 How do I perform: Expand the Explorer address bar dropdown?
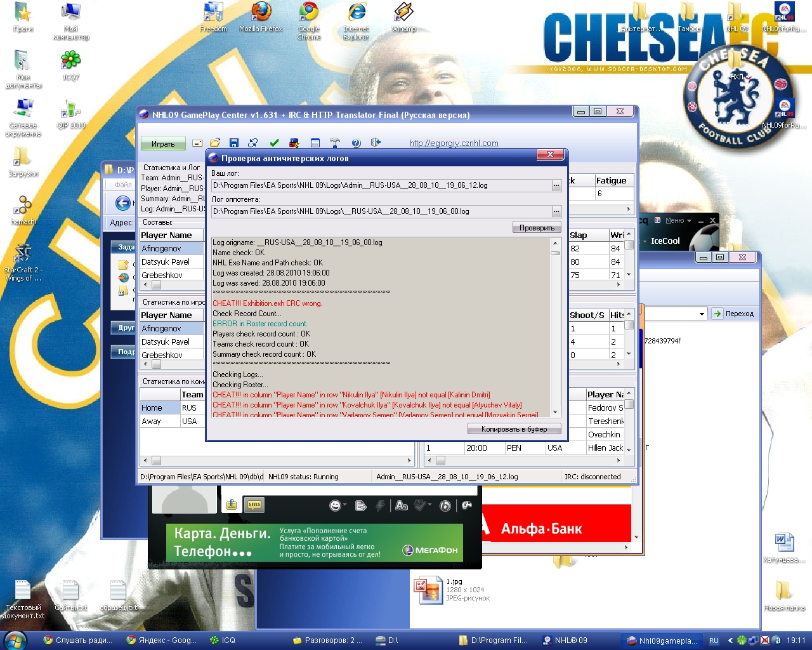coord(702,314)
